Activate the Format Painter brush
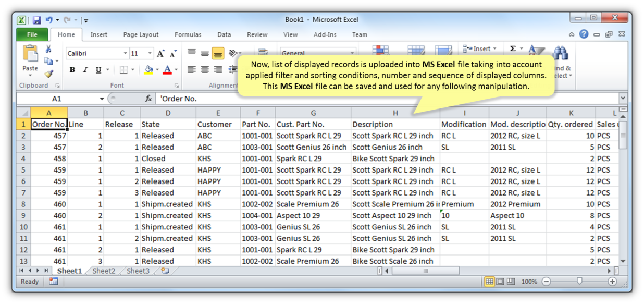Screen dimensions: 644x304 (x=48, y=74)
